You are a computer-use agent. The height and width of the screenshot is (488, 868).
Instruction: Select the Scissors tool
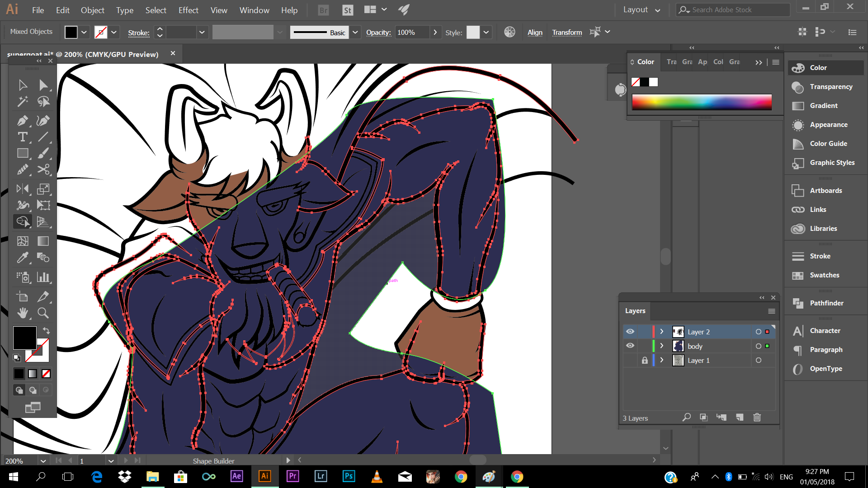[43, 169]
